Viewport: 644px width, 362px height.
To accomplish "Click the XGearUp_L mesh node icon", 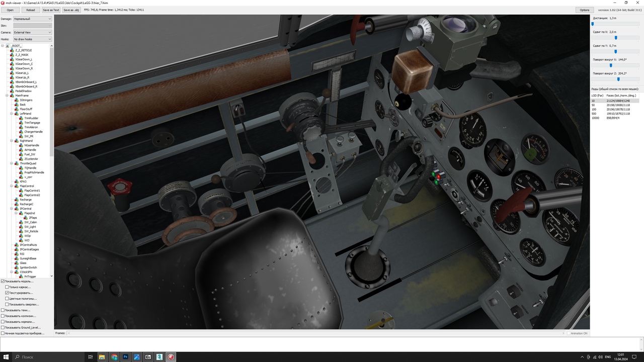I will point(12,73).
